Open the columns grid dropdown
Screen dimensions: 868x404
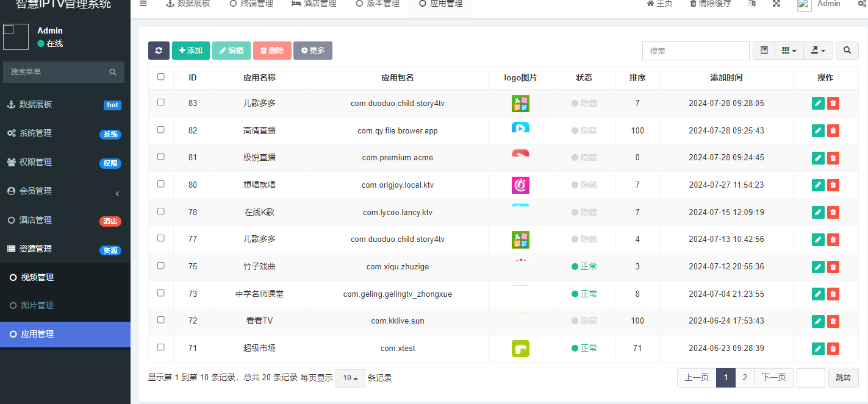(x=789, y=51)
